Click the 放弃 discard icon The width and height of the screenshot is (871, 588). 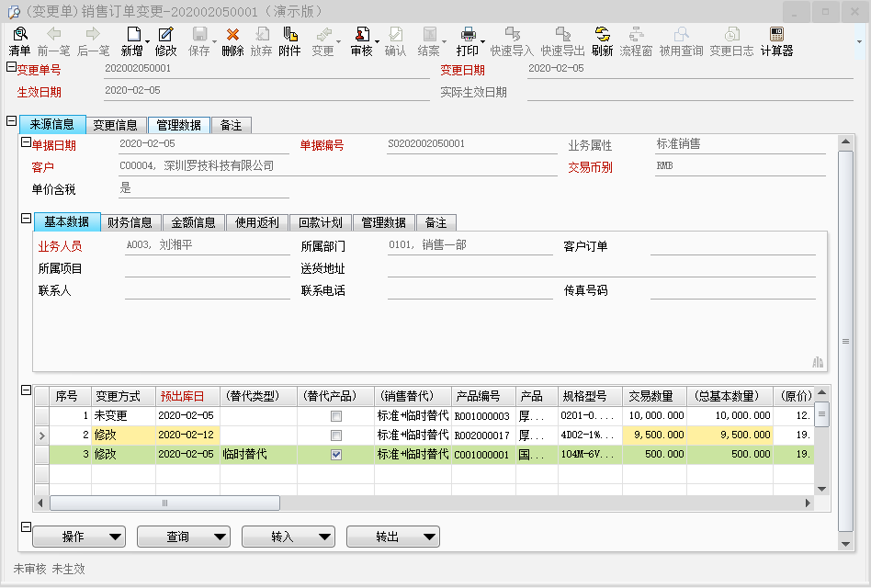261,41
